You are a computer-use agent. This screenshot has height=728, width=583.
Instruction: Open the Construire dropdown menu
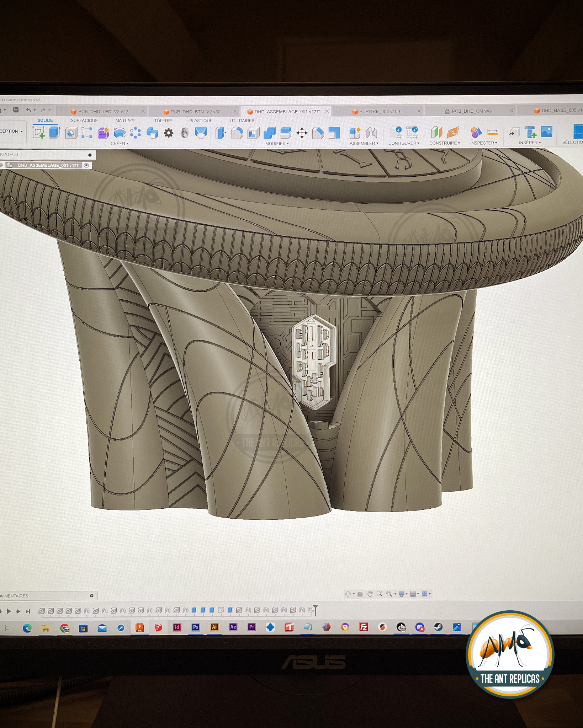click(x=445, y=143)
